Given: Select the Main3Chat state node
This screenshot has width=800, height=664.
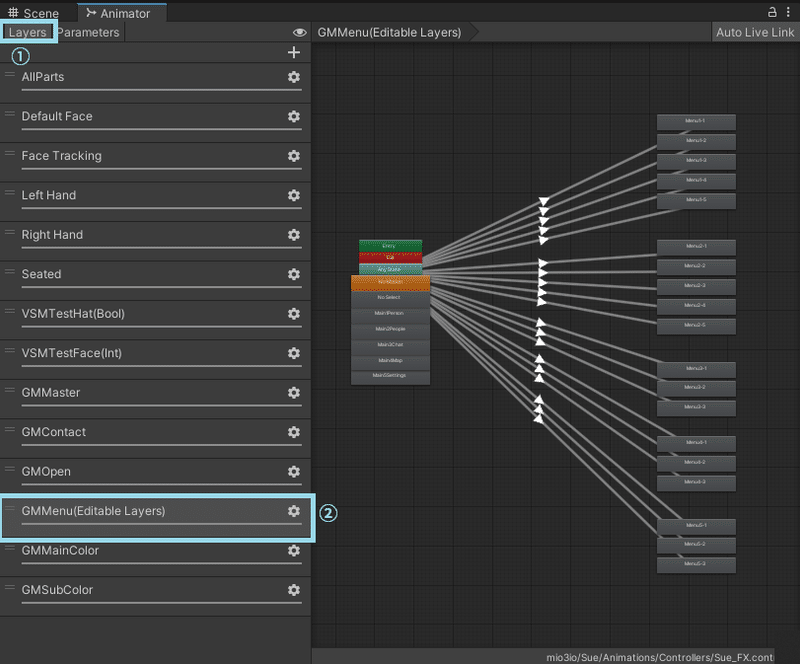Looking at the screenshot, I should (x=390, y=346).
